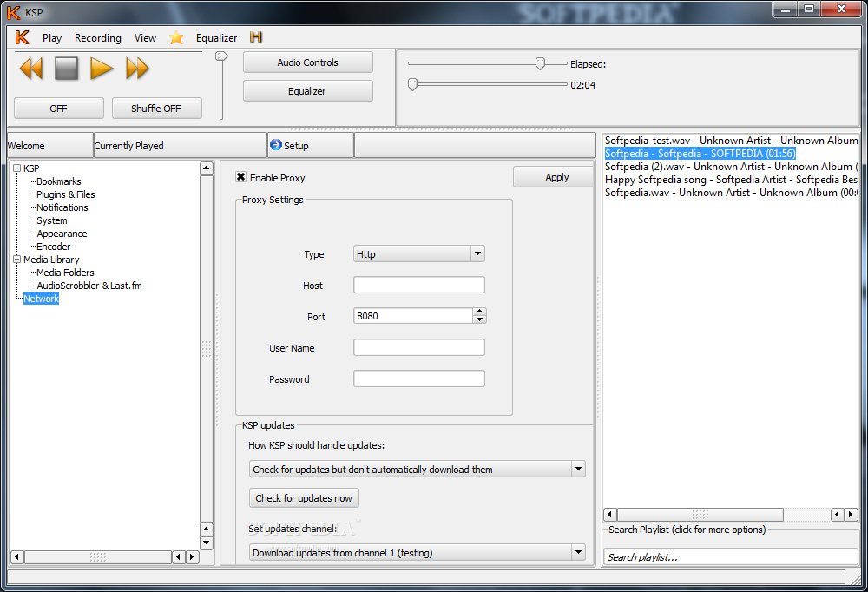
Task: Switch to the Welcome tab
Action: [x=49, y=146]
